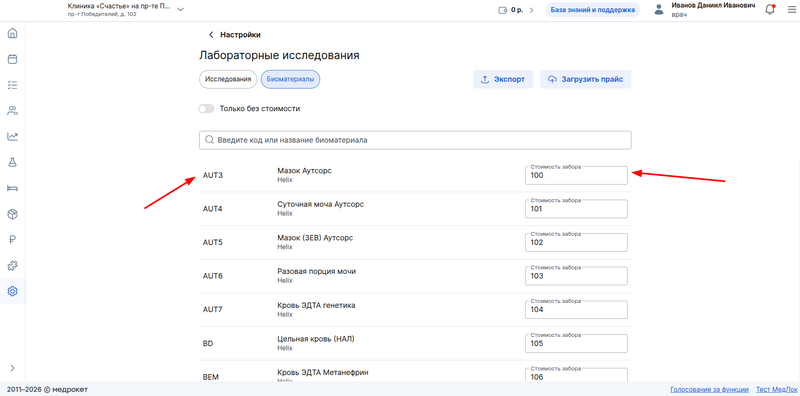Open the puzzle integrations icon in sidebar
Screen dimensions: 800x396
[13, 266]
